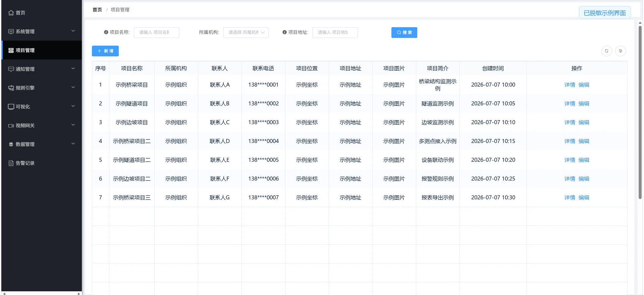Click 编辑 for 示例桥梁项目

(584, 85)
